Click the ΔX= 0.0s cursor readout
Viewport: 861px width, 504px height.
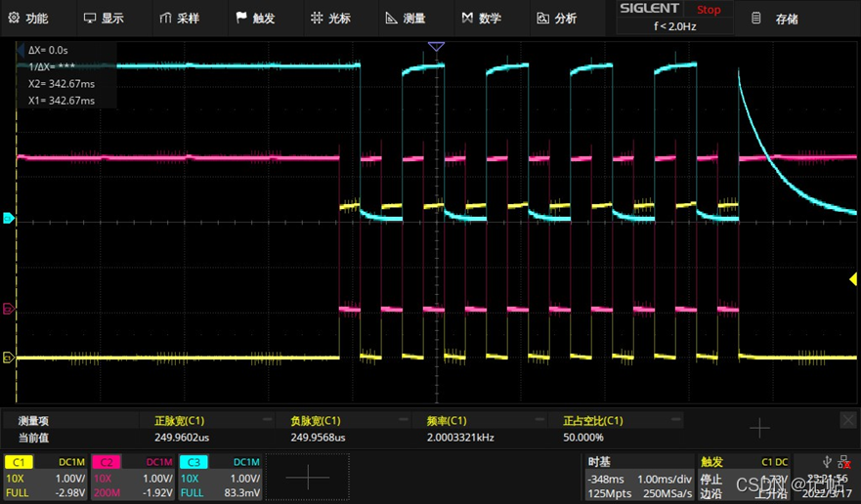coord(48,50)
